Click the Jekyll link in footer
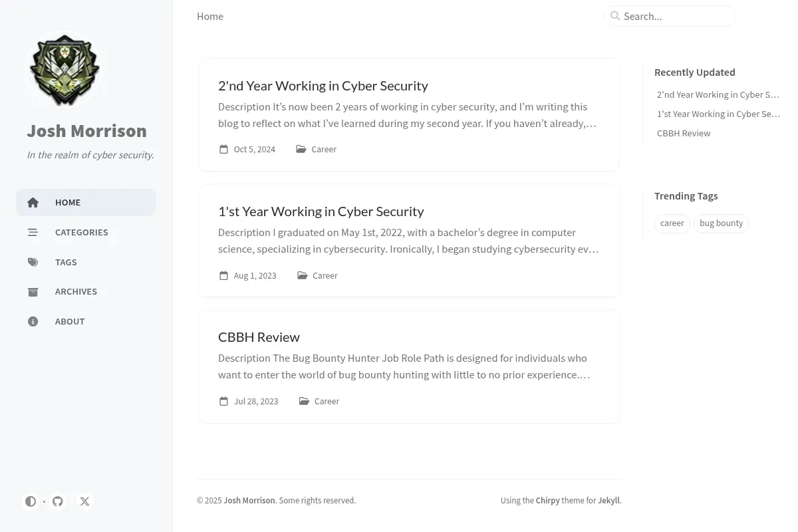 608,500
